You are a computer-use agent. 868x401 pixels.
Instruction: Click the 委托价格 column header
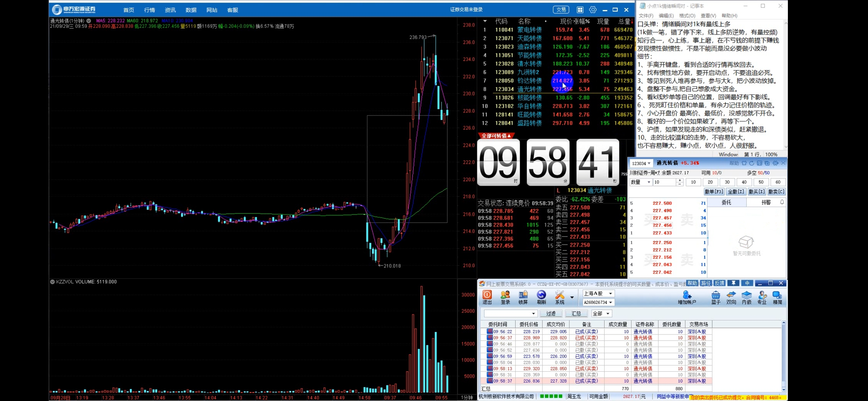(x=529, y=324)
